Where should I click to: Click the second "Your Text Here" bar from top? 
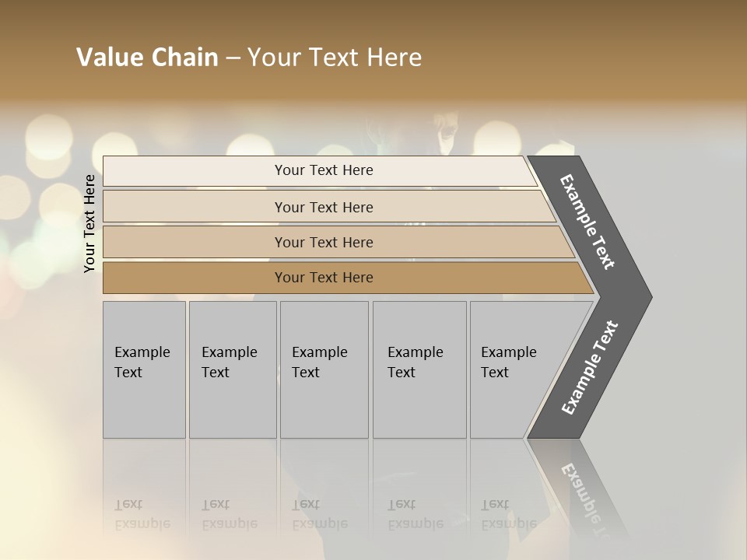point(324,207)
